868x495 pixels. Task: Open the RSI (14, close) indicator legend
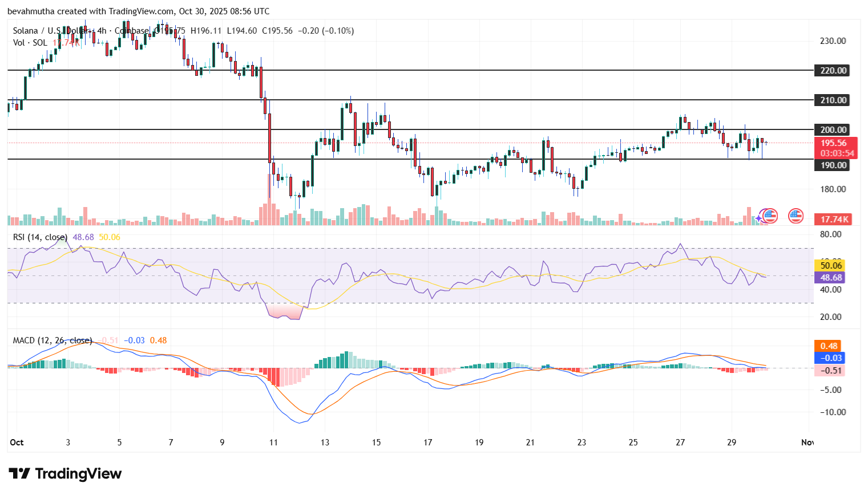[40, 237]
